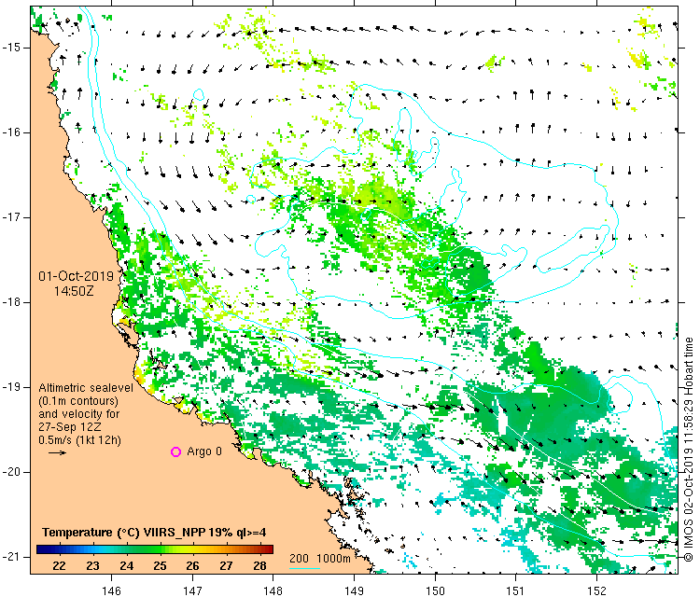Click color bar value 24
This screenshot has height=597, width=700.
(x=126, y=566)
